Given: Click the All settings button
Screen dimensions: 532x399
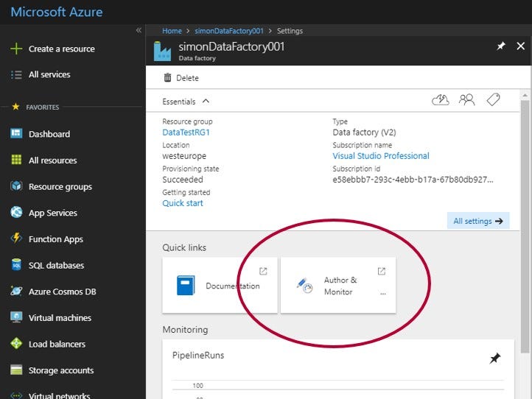Looking at the screenshot, I should 478,221.
